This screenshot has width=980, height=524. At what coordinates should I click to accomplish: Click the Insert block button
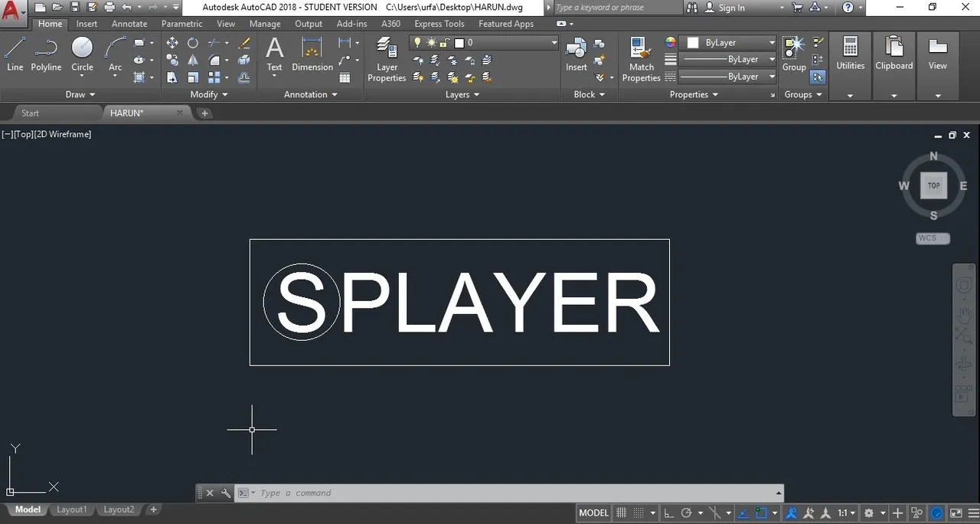(x=577, y=54)
